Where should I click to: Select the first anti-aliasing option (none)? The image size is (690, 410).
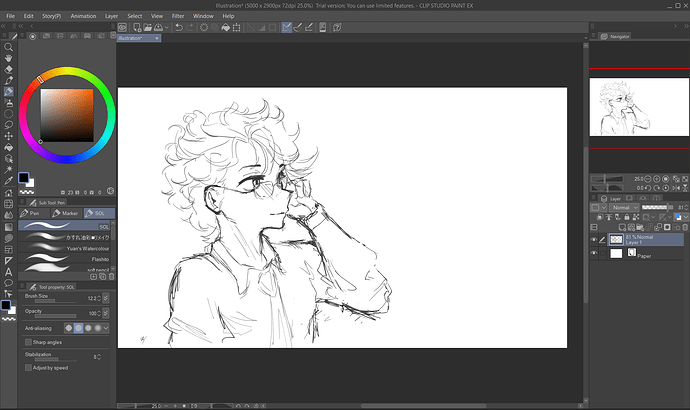pyautogui.click(x=69, y=328)
